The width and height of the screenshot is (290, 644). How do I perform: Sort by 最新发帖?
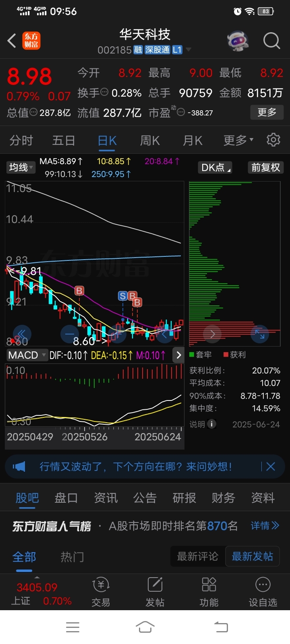[x=252, y=557]
